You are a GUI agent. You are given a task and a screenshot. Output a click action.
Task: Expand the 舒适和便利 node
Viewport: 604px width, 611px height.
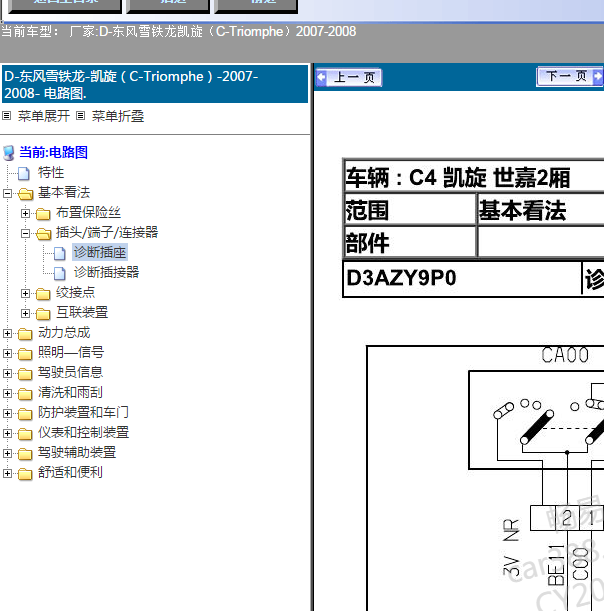(7, 473)
